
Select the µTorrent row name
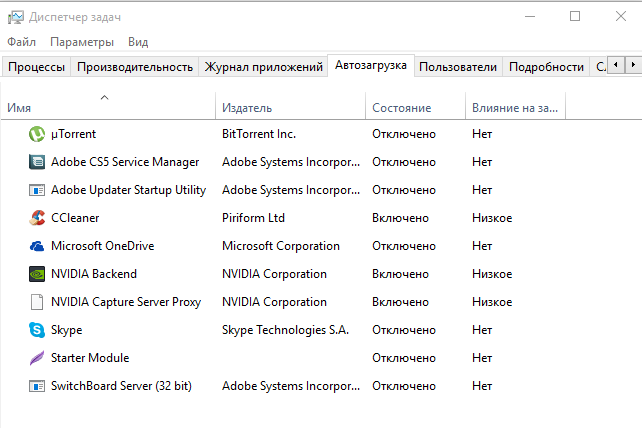[x=73, y=134]
